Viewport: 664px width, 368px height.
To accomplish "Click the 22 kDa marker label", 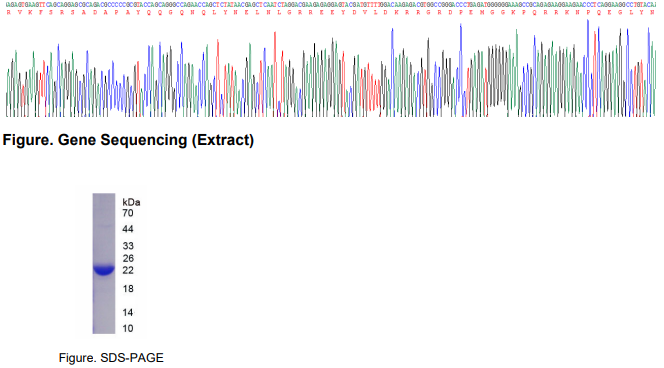I will tap(128, 270).
